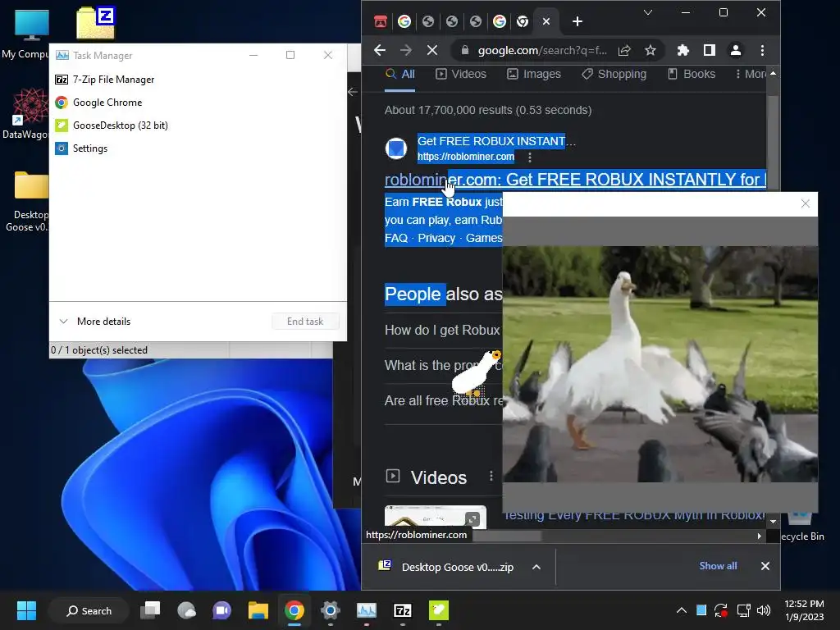
Task: Click 7-Zip icon on taskbar
Action: tap(402, 610)
